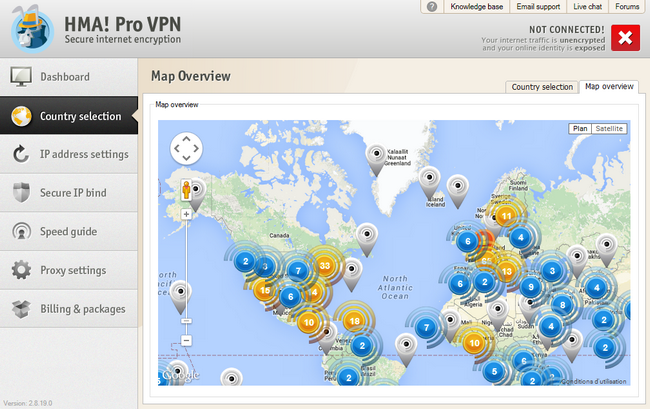Select the orange 13 cluster in Europe

(507, 271)
